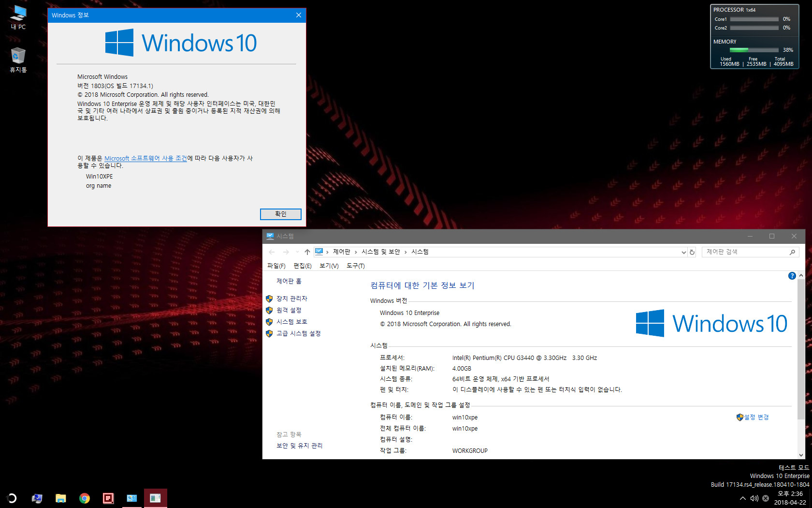Screen dimensions: 812x508
Task: Click the tray icon with X mark
Action: click(766, 498)
